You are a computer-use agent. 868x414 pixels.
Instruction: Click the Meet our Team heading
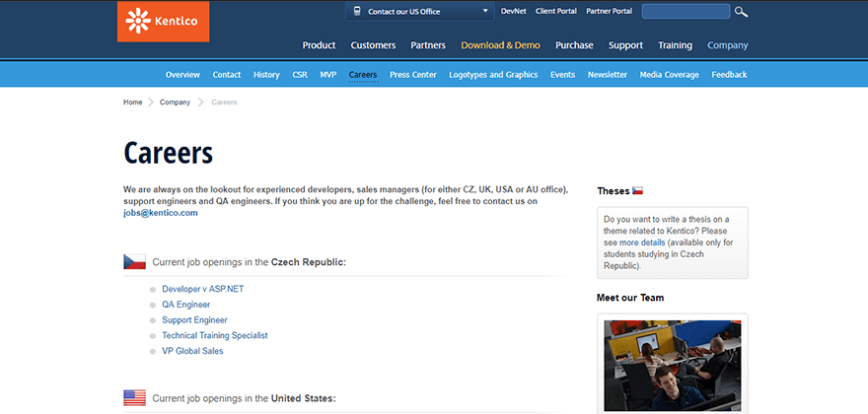[630, 298]
